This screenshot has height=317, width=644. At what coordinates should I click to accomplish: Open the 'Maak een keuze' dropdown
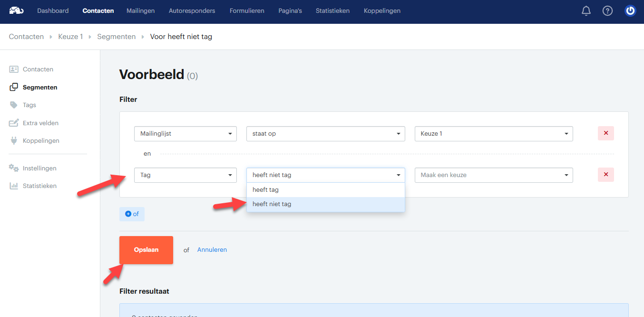pos(494,175)
